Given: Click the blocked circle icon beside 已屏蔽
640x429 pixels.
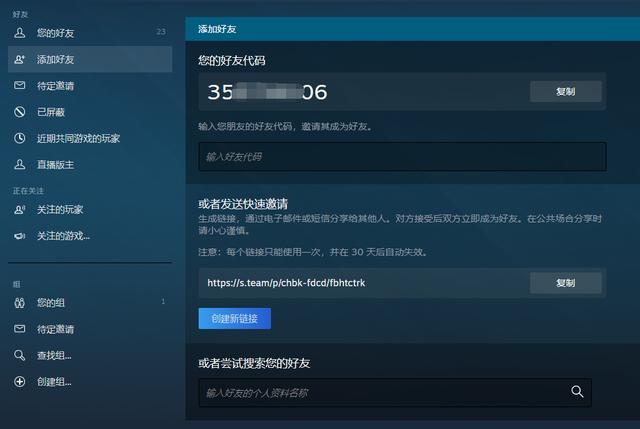Looking at the screenshot, I should coord(20,112).
